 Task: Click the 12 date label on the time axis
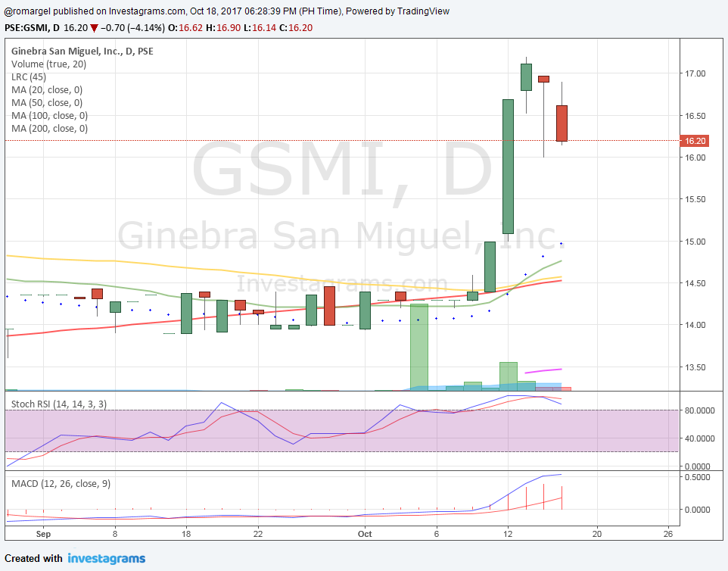508,534
